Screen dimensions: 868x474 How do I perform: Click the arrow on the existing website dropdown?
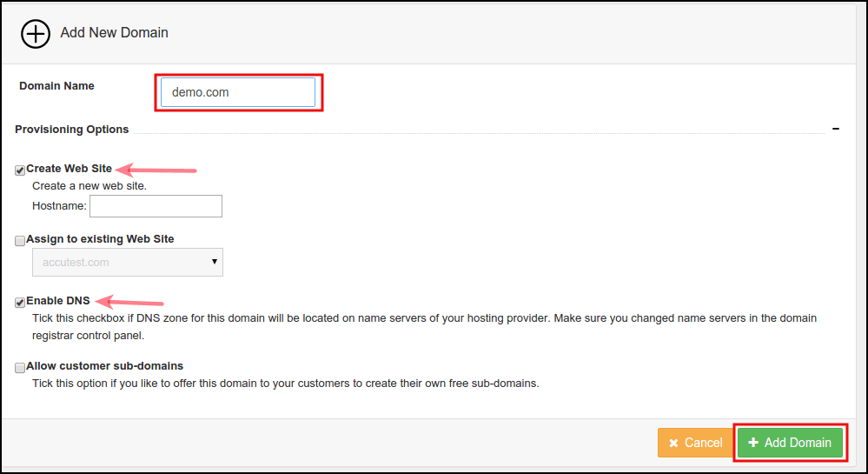215,262
